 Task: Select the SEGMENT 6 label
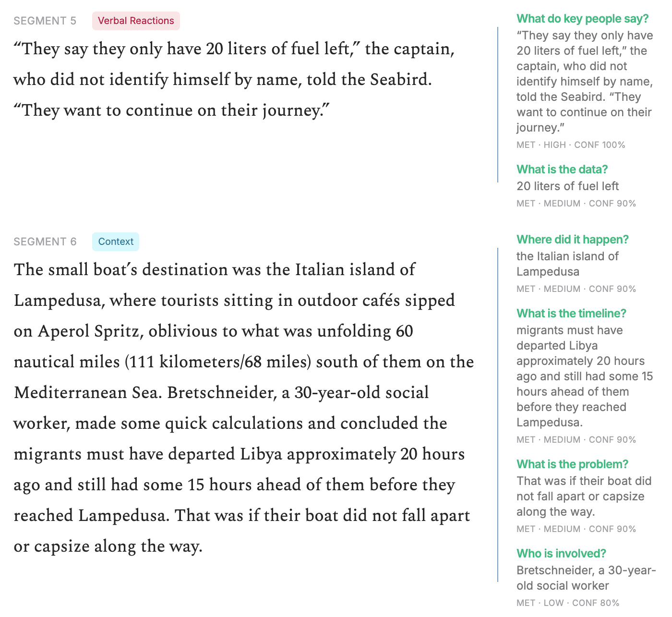45,242
